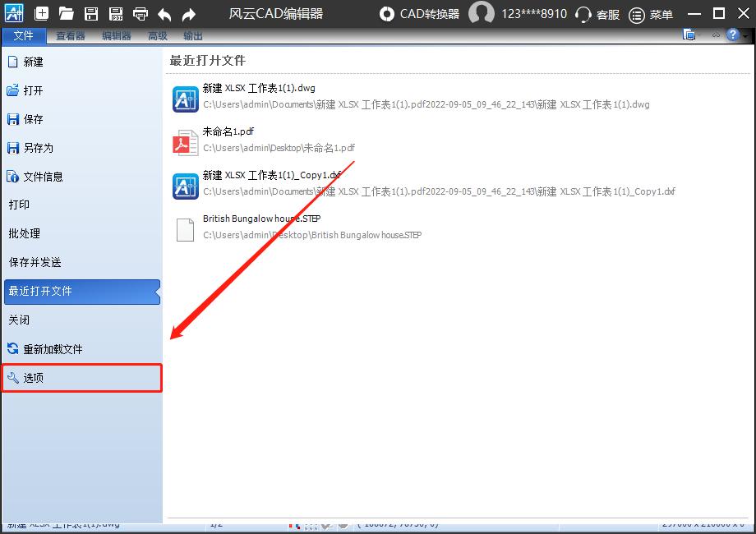The image size is (756, 534).
Task: Choose 关闭 in the file menu
Action: [82, 320]
